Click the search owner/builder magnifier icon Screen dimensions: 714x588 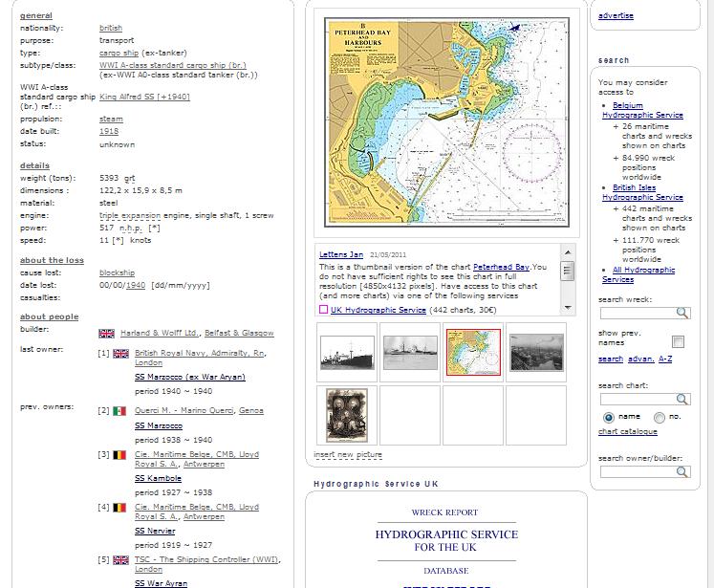pyautogui.click(x=682, y=472)
